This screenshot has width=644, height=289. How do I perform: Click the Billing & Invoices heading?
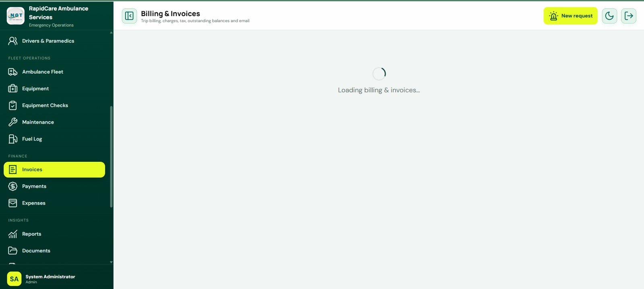pos(170,14)
